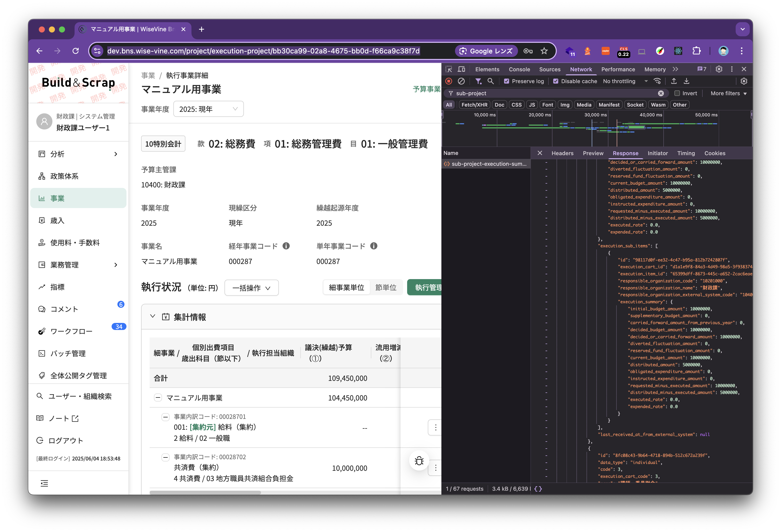
Task: Select the Img request type filter
Action: click(565, 105)
